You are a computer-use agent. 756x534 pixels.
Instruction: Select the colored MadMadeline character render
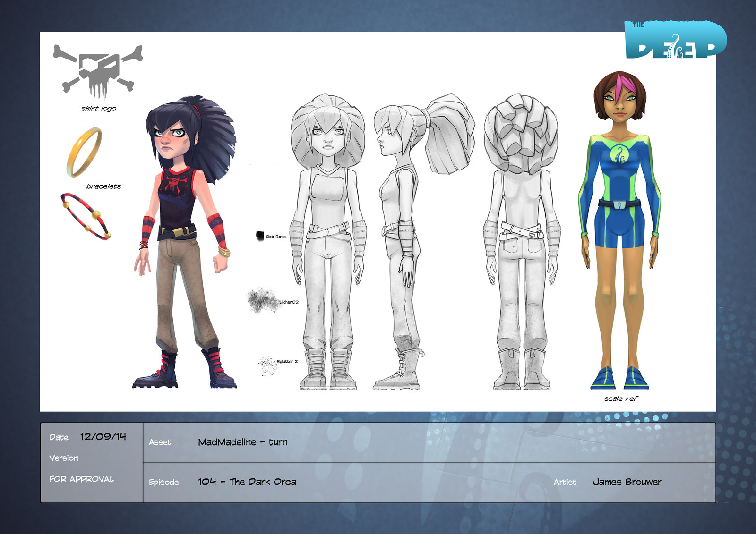tap(185, 242)
